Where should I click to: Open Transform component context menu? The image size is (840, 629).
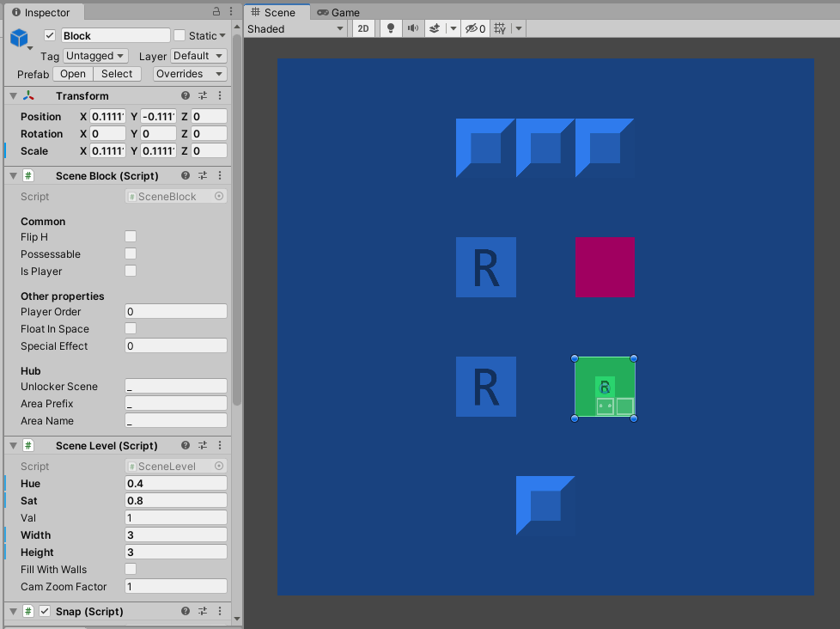pos(220,95)
